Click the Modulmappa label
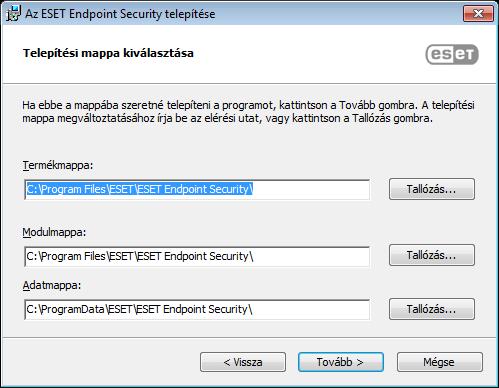The width and height of the screenshot is (499, 388). pyautogui.click(x=54, y=232)
